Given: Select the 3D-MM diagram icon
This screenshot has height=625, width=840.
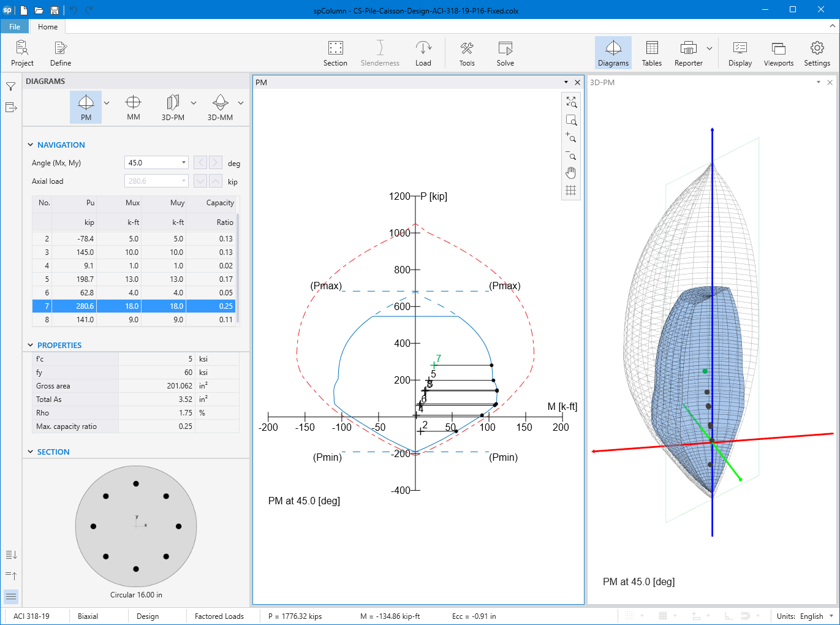Looking at the screenshot, I should tap(219, 106).
